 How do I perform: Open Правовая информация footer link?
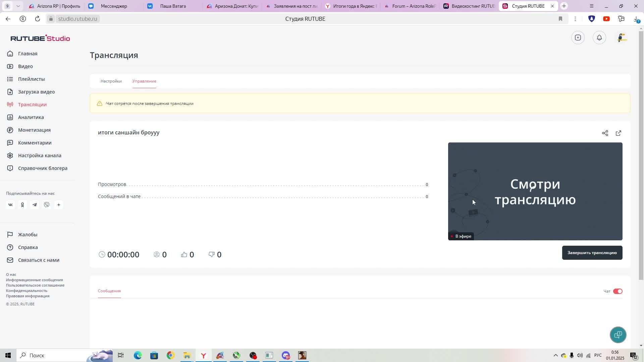[x=28, y=296]
